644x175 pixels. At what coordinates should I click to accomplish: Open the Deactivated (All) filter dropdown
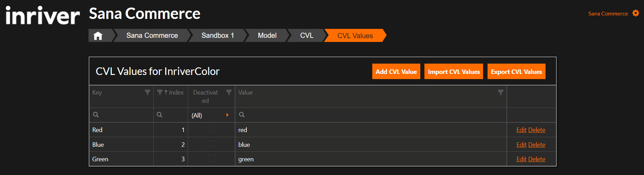(211, 115)
